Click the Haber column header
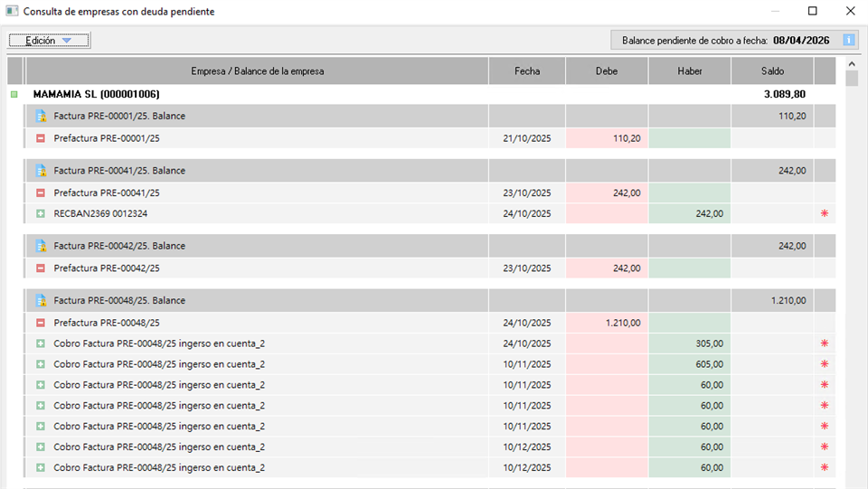Screen dimensions: 868x489 pos(689,71)
